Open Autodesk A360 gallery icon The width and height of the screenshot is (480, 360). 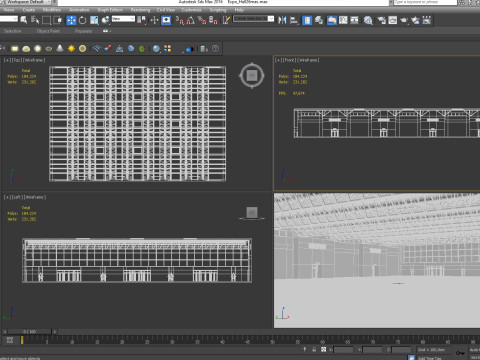pyautogui.click(x=427, y=20)
